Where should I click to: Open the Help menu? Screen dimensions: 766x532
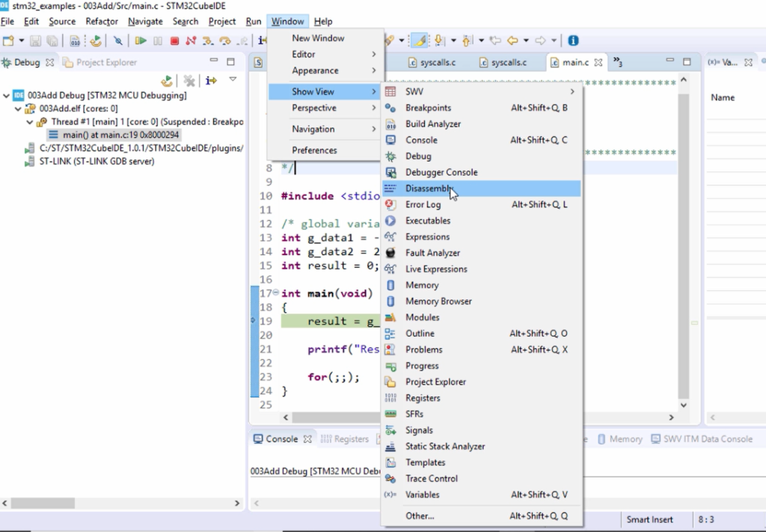(x=323, y=22)
